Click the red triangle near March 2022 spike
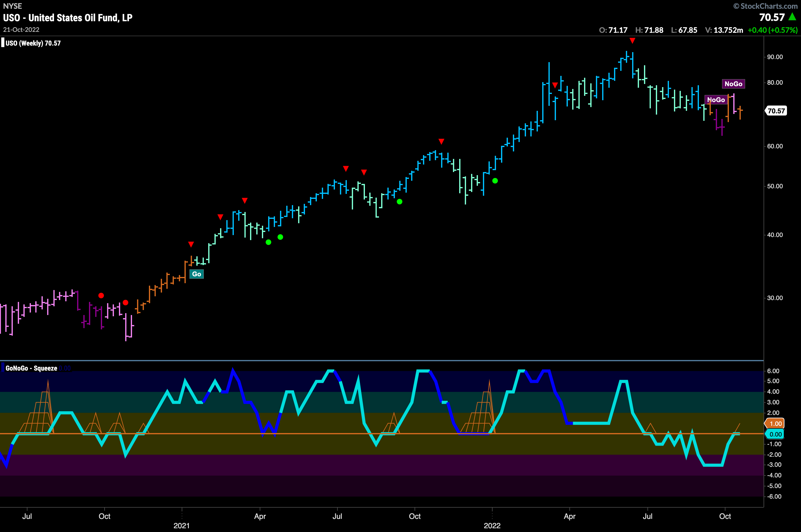Screen dimensions: 801x532 click(555, 85)
